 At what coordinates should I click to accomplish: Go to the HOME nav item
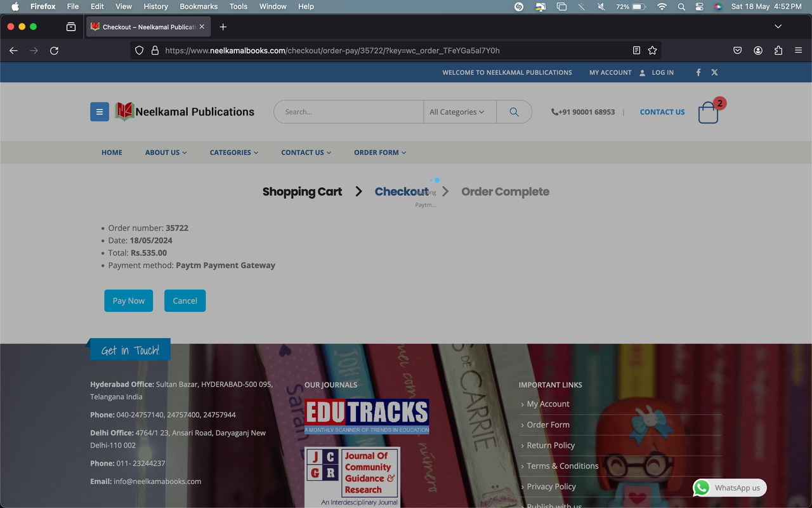coord(112,152)
